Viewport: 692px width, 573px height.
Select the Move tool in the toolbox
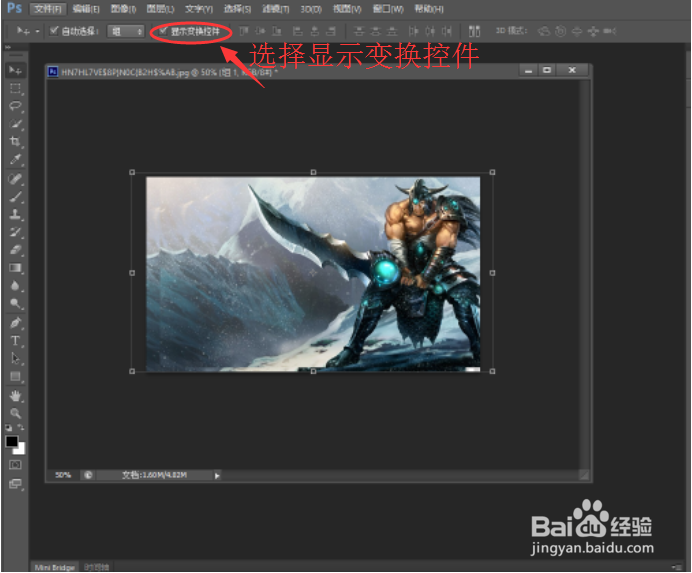[15, 71]
